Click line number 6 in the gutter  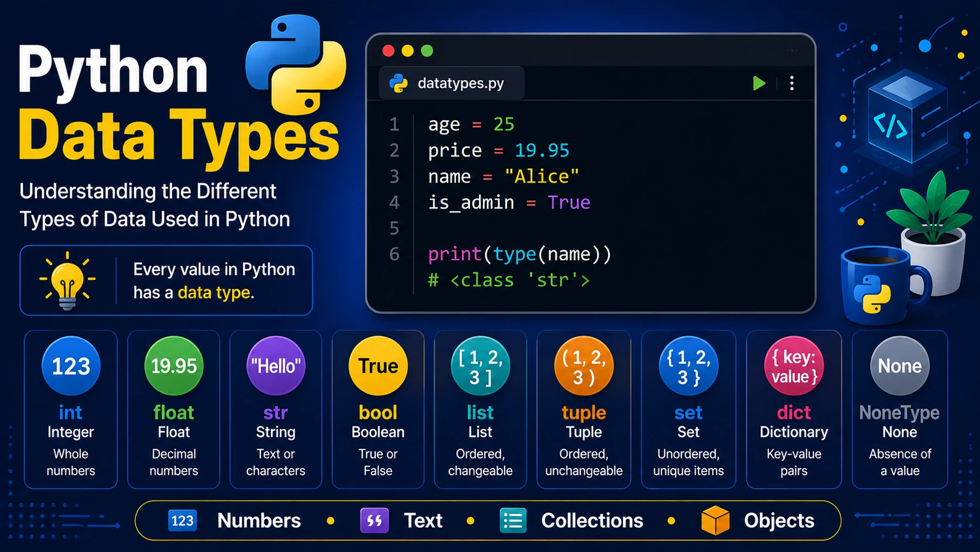[394, 254]
